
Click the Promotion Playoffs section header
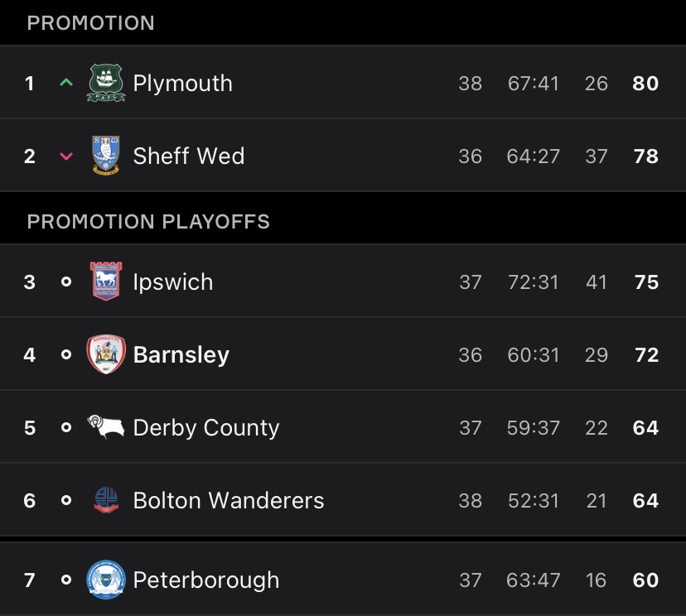tap(148, 222)
